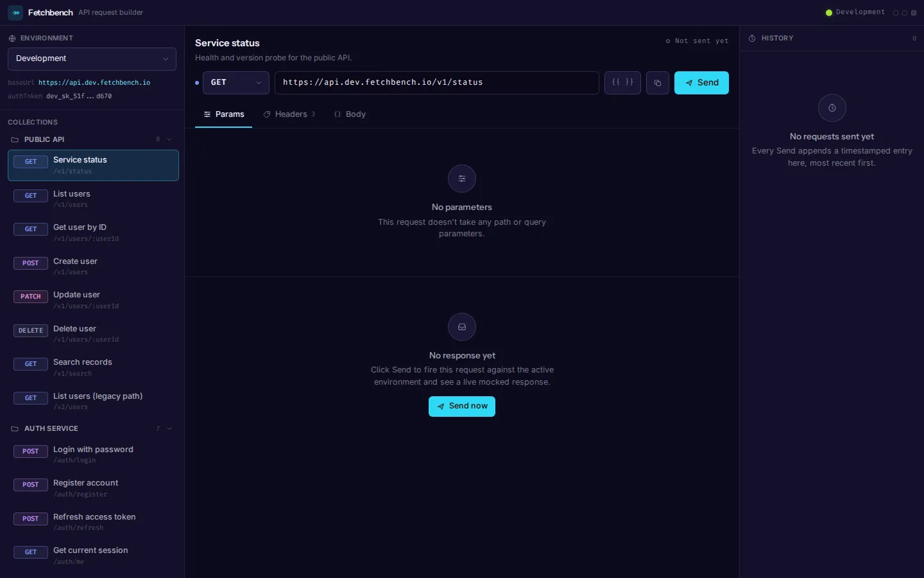This screenshot has width=924, height=578.
Task: Click the PATCH badge for Update user
Action: (x=31, y=297)
